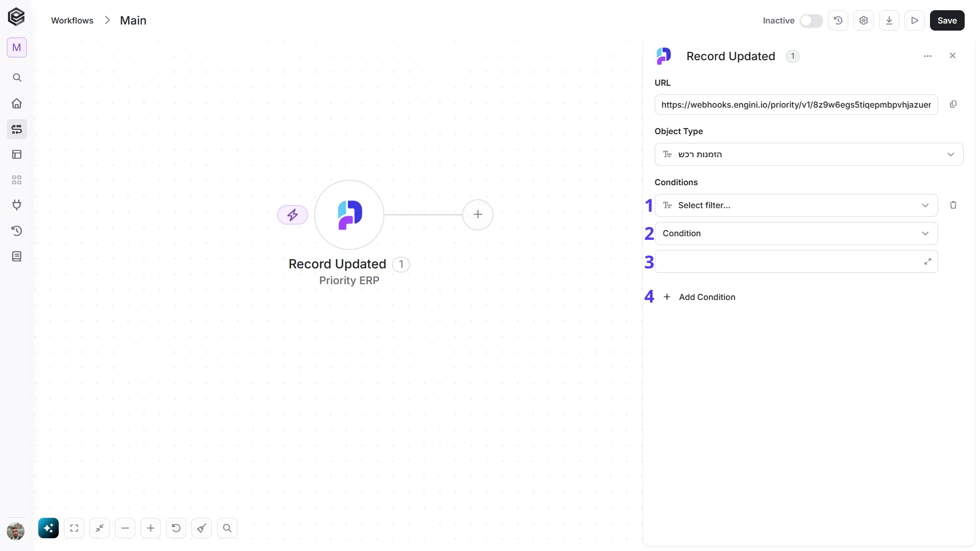
Task: Expand the condition value editor
Action: 928,261
